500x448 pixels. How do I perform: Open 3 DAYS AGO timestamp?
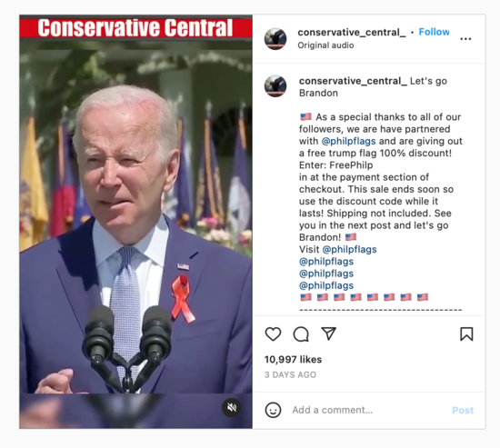(290, 374)
